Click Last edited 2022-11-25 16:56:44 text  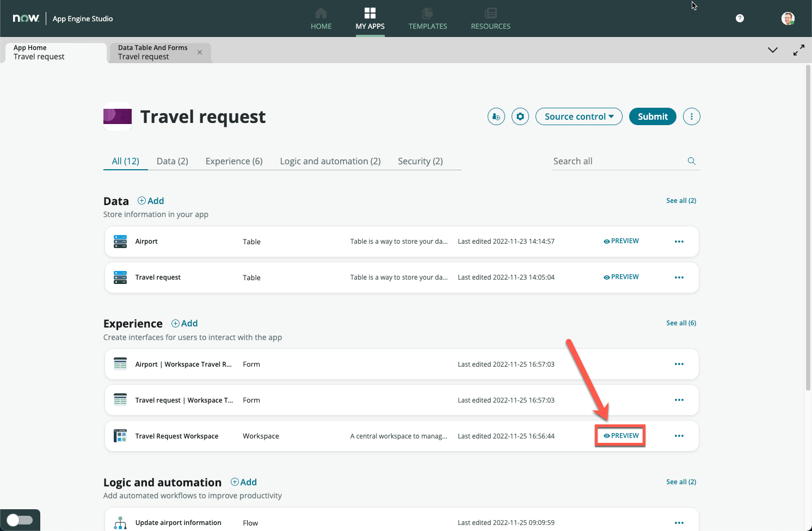pos(506,436)
